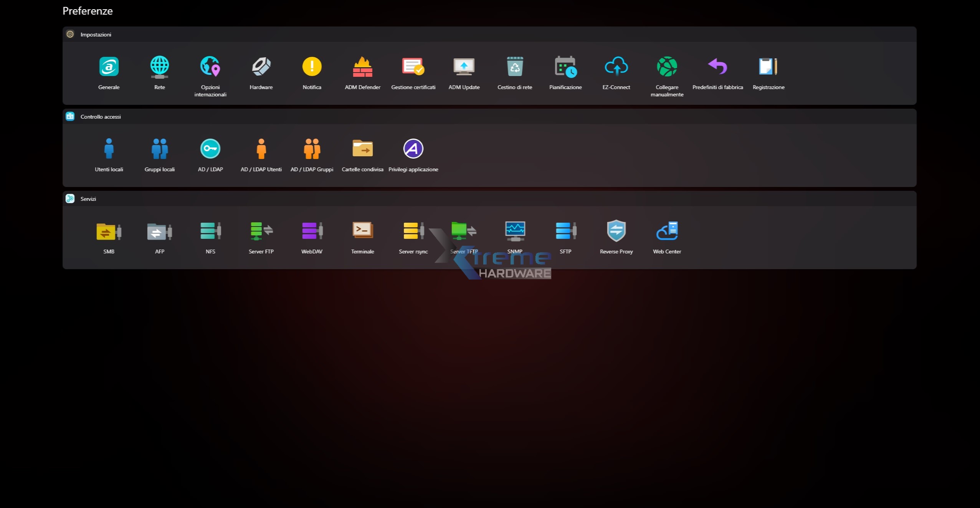The width and height of the screenshot is (980, 508).
Task: Open Cartelle condivisa folder icon
Action: [362, 149]
